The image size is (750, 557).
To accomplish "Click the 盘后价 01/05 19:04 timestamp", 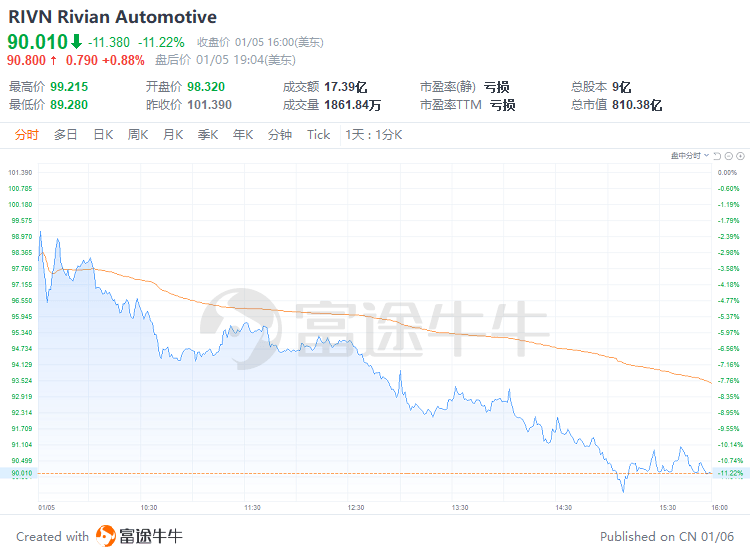I will tap(225, 60).
